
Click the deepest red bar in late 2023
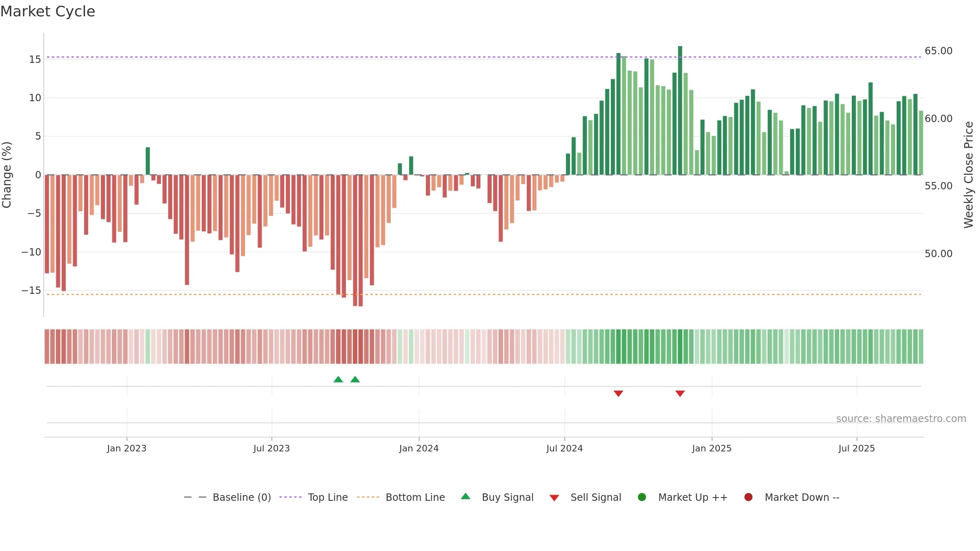pyautogui.click(x=361, y=240)
